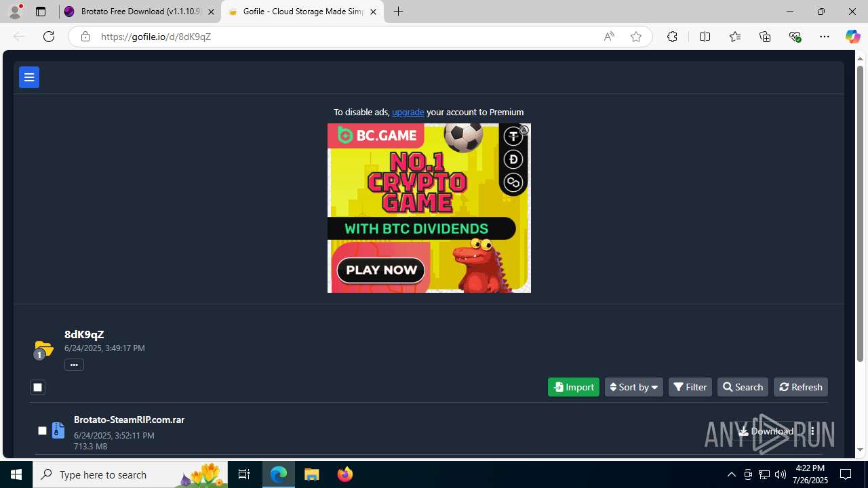868x488 pixels.
Task: Open the Collections icon
Action: tap(765, 37)
